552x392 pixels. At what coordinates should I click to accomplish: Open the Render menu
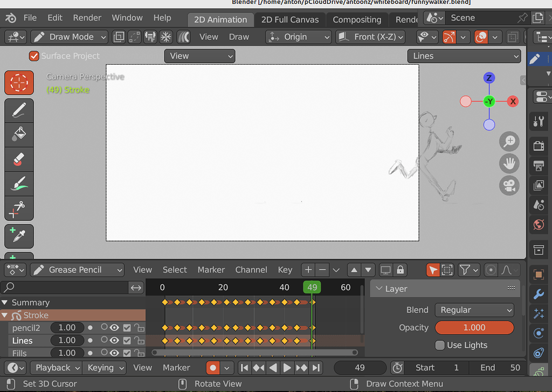[x=87, y=18]
